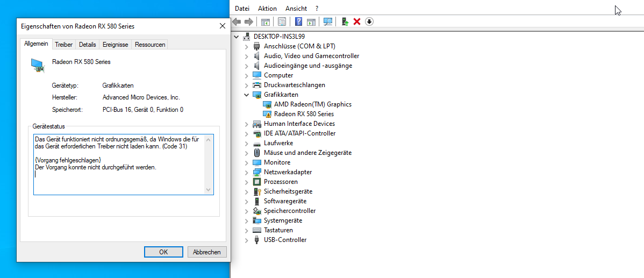Screen dimensions: 644x278
Task: Click the Netzwerkadapter icon
Action: 257,172
